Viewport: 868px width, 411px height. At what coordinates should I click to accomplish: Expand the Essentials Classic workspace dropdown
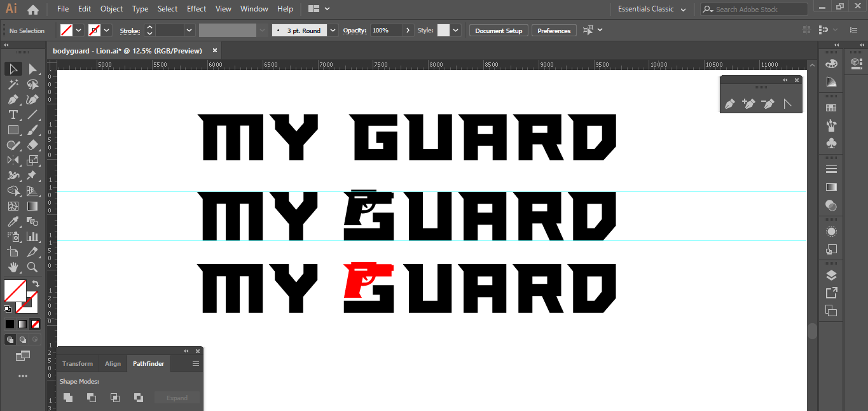click(x=683, y=10)
